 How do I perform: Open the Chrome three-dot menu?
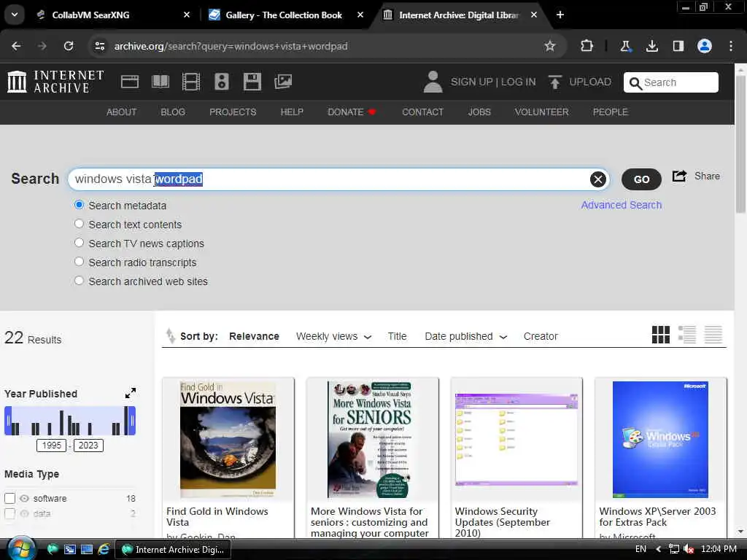pos(731,46)
